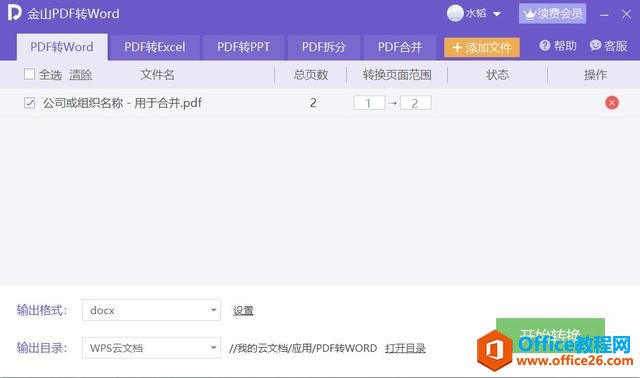Open the 水稻 account dropdown arrow
Image resolution: width=640 pixels, height=378 pixels.
click(x=497, y=14)
